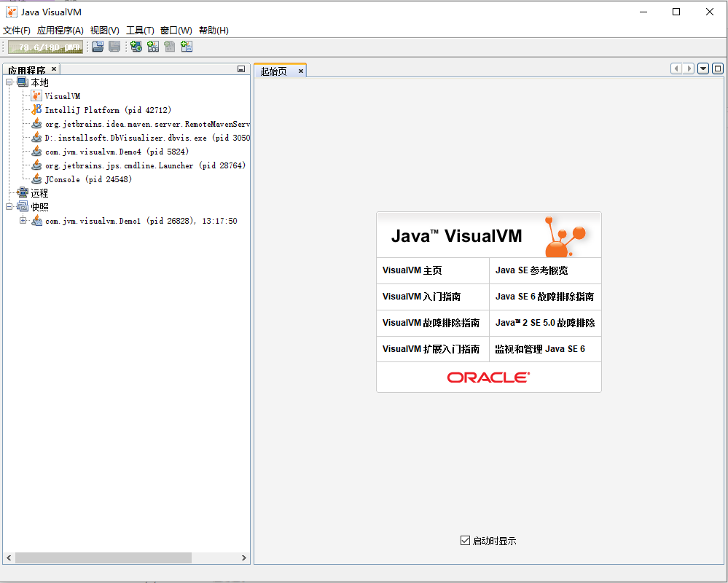Click the last toolbar icon with green plus
This screenshot has width=728, height=583.
pyautogui.click(x=187, y=47)
